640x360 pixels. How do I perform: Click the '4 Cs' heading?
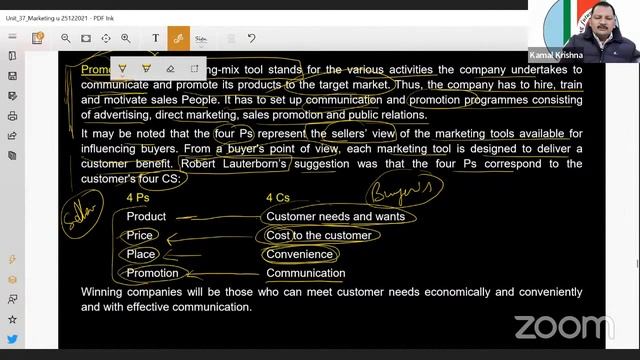pos(278,198)
